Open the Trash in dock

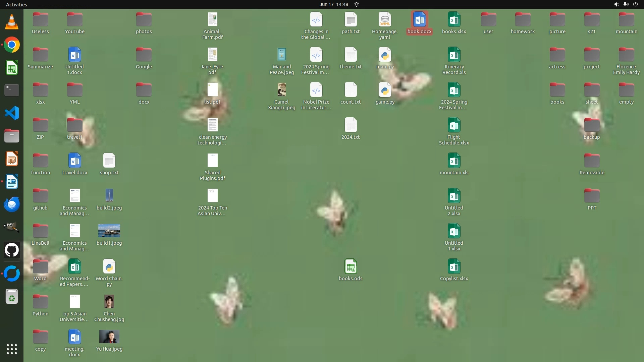point(12,297)
